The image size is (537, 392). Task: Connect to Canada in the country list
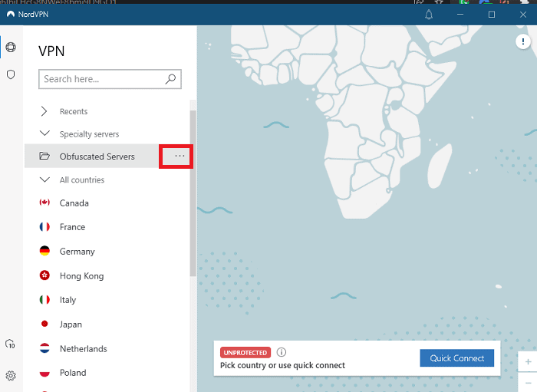[74, 203]
